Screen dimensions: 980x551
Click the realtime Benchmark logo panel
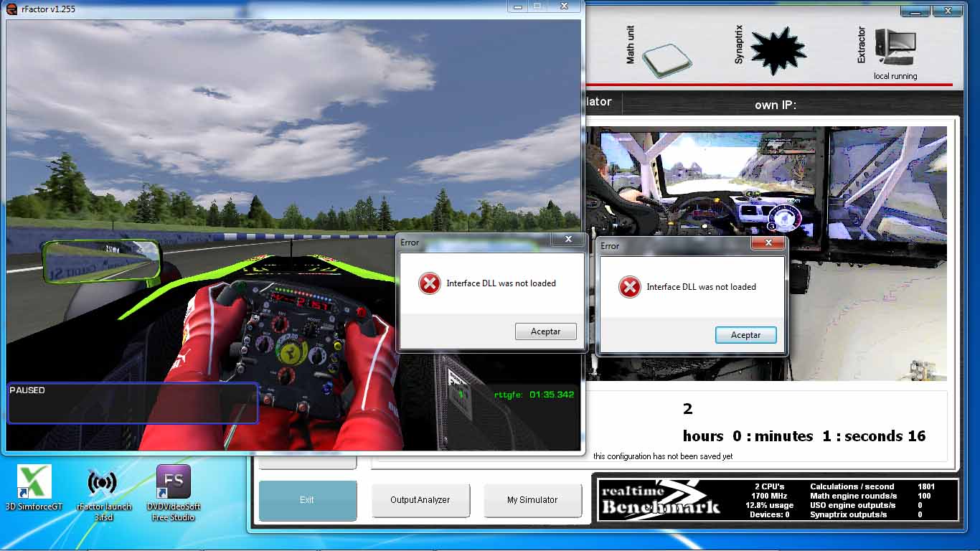(x=660, y=499)
